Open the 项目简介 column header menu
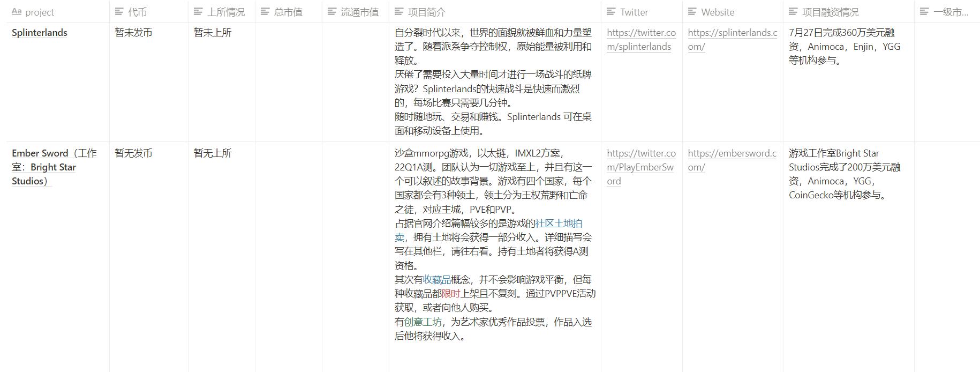The height and width of the screenshot is (372, 980). (x=495, y=12)
